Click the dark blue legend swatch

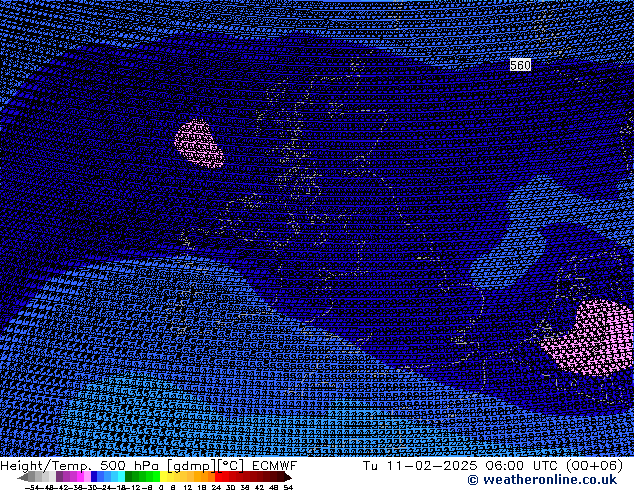[94, 477]
